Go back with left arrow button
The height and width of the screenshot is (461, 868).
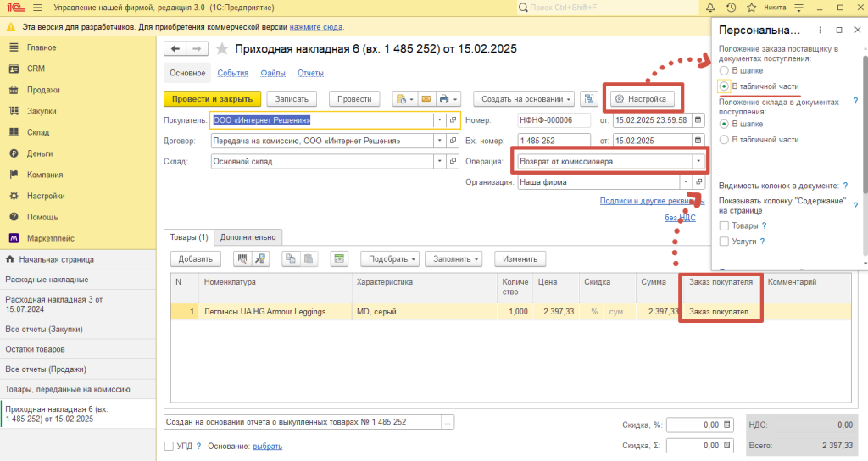[175, 49]
